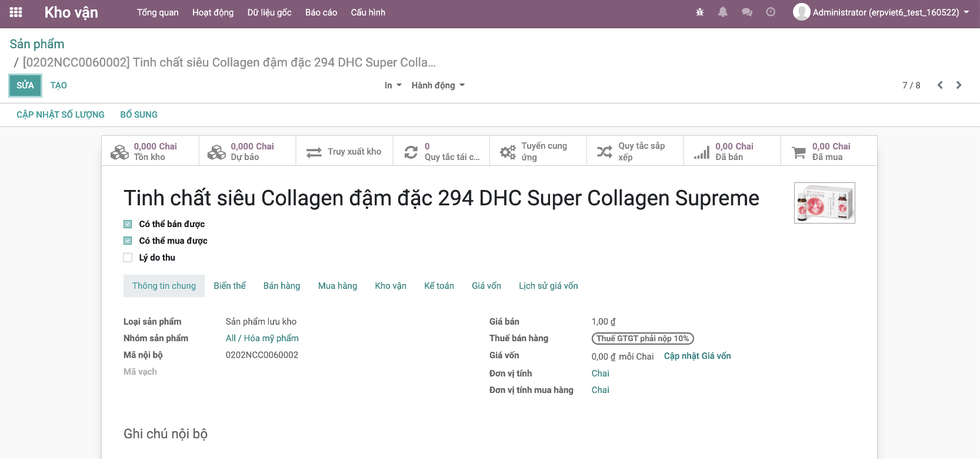The image size is (980, 460).
Task: Switch to Kho vận tab
Action: pos(391,286)
